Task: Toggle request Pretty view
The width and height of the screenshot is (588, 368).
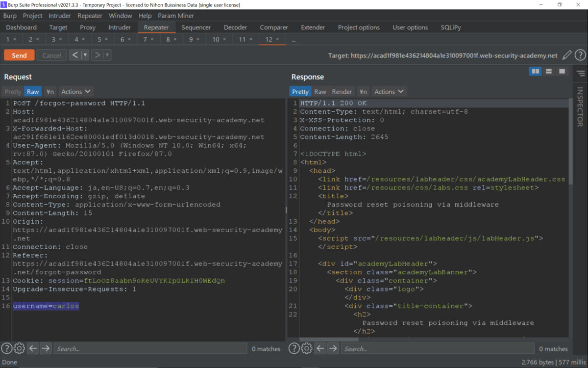Action: (13, 92)
